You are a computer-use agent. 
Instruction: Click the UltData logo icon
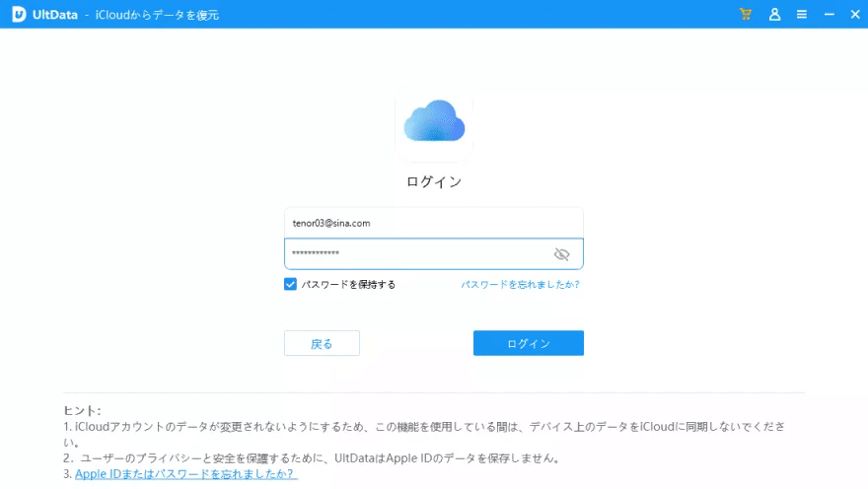[x=19, y=15]
